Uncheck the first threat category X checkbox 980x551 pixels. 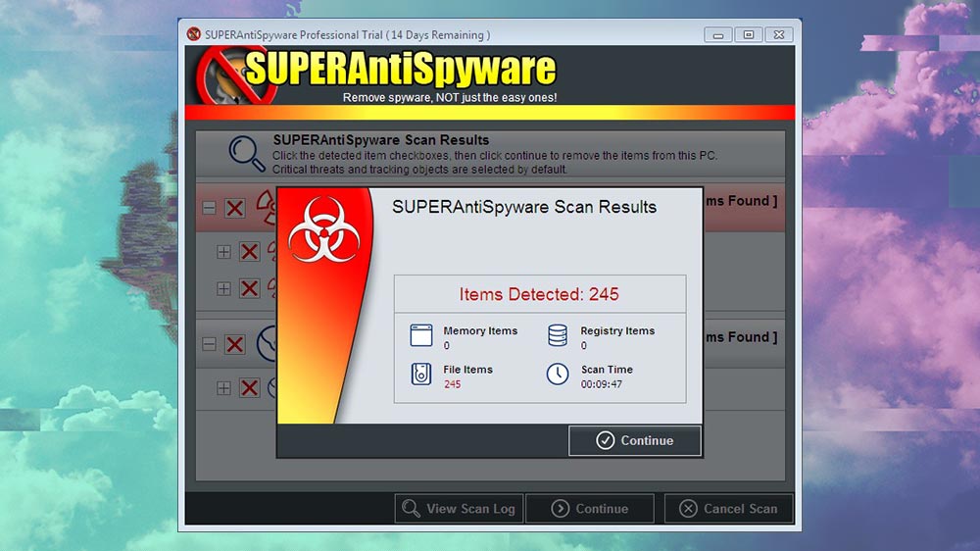235,208
